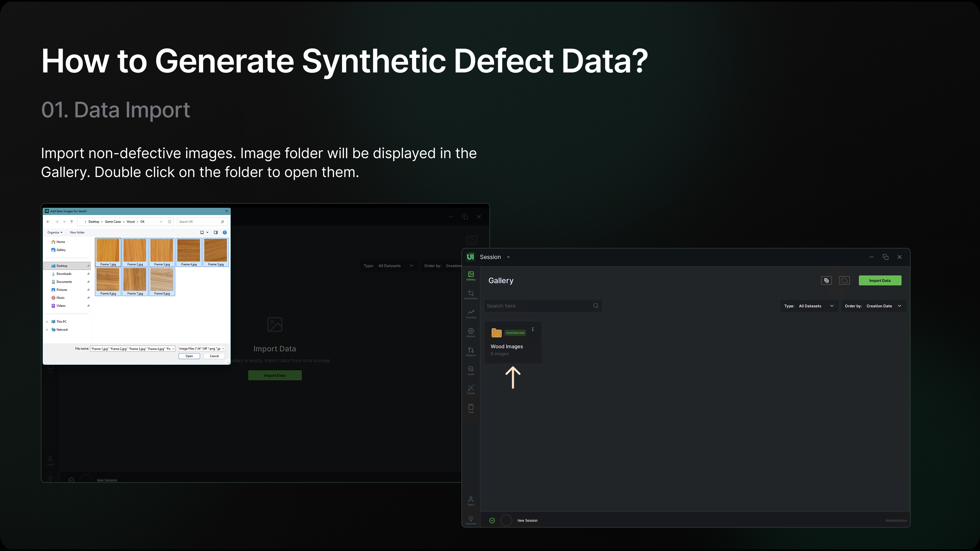Image resolution: width=980 pixels, height=551 pixels.
Task: Click the Task clipboard icon
Action: [x=471, y=408]
